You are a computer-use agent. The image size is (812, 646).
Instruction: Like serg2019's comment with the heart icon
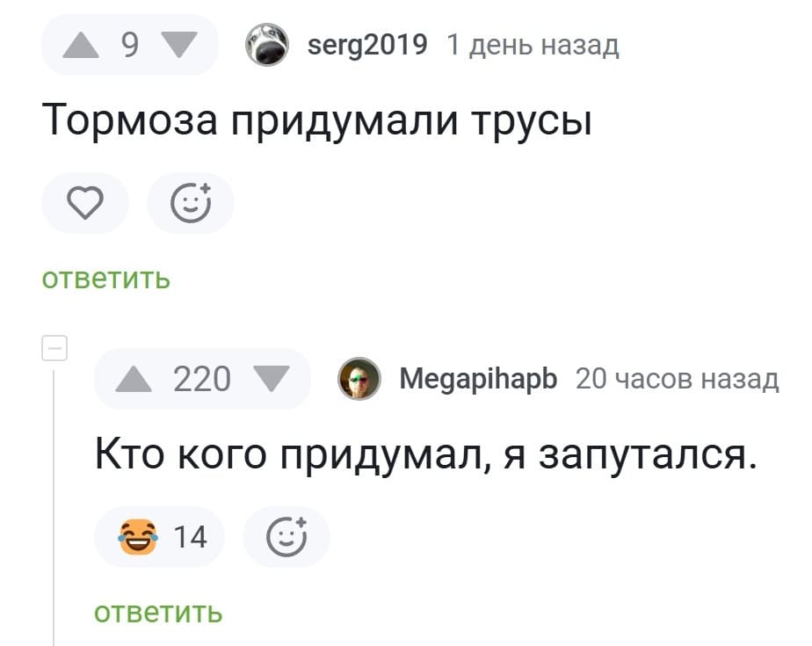tap(84, 203)
